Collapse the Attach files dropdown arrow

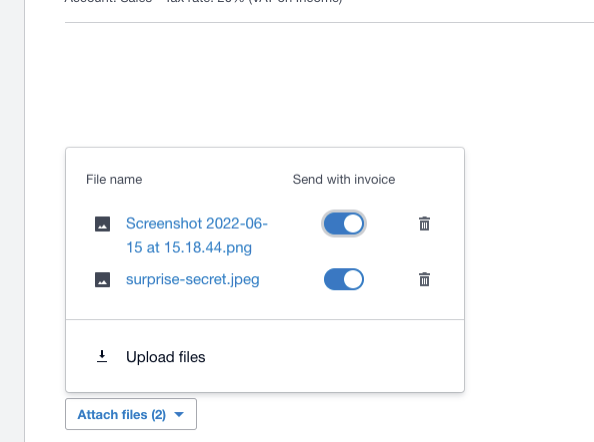(179, 414)
